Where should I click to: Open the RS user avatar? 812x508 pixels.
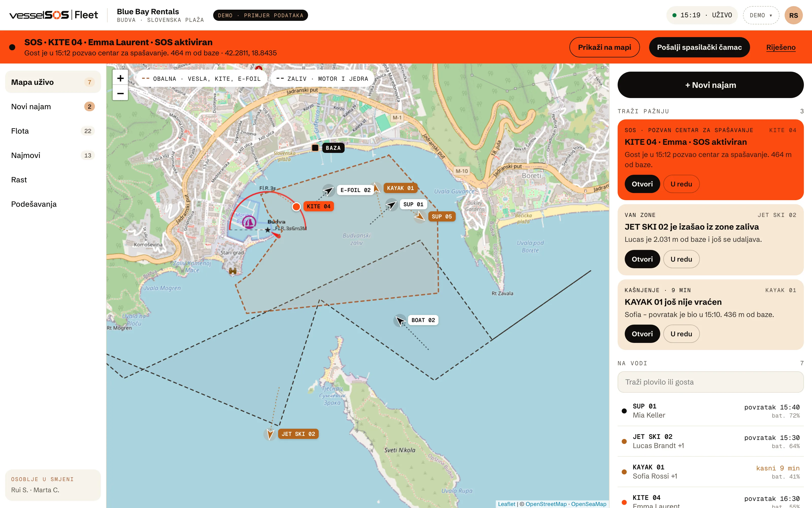pyautogui.click(x=793, y=15)
